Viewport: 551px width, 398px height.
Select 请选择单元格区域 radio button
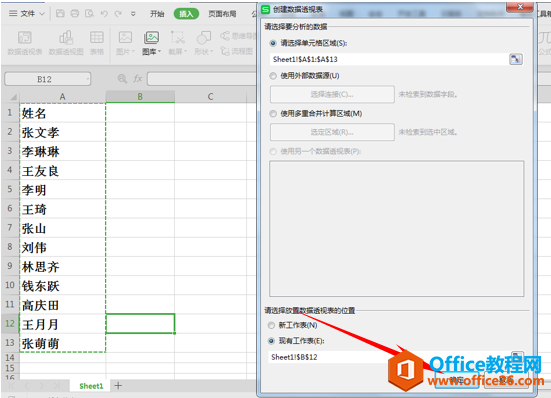[x=273, y=43]
